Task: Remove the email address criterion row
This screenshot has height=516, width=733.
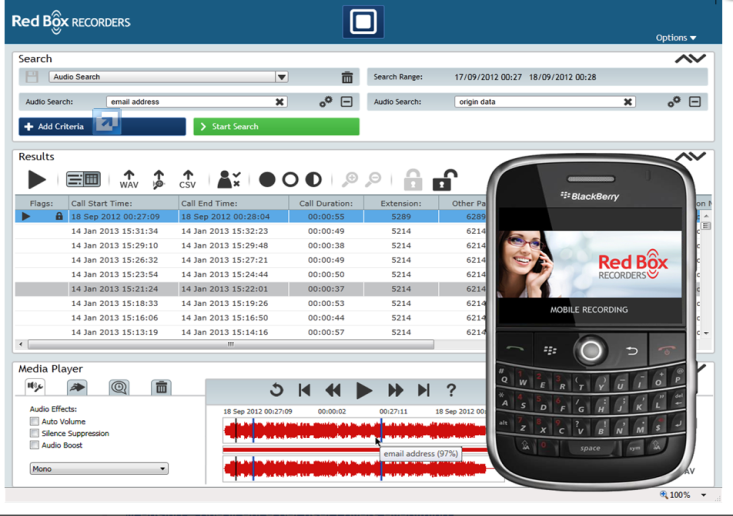Action: 346,101
